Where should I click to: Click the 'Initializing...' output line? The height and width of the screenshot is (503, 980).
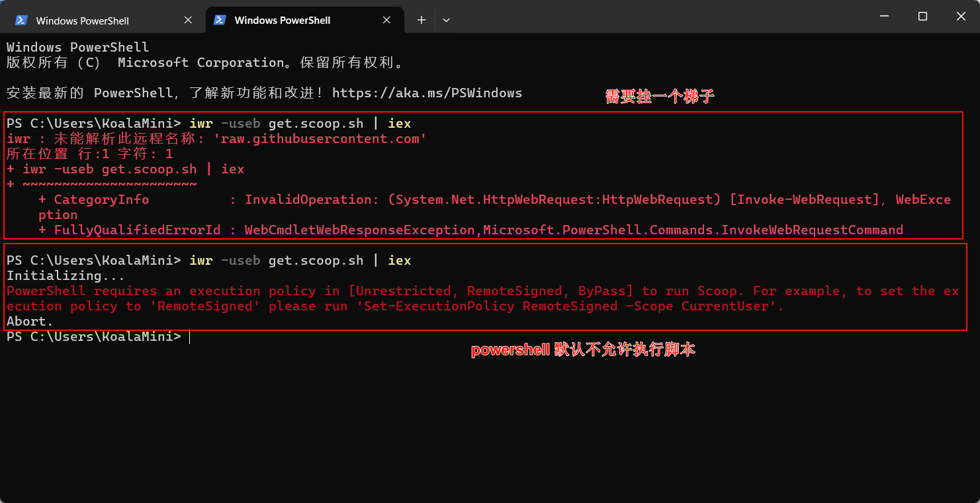coord(66,276)
